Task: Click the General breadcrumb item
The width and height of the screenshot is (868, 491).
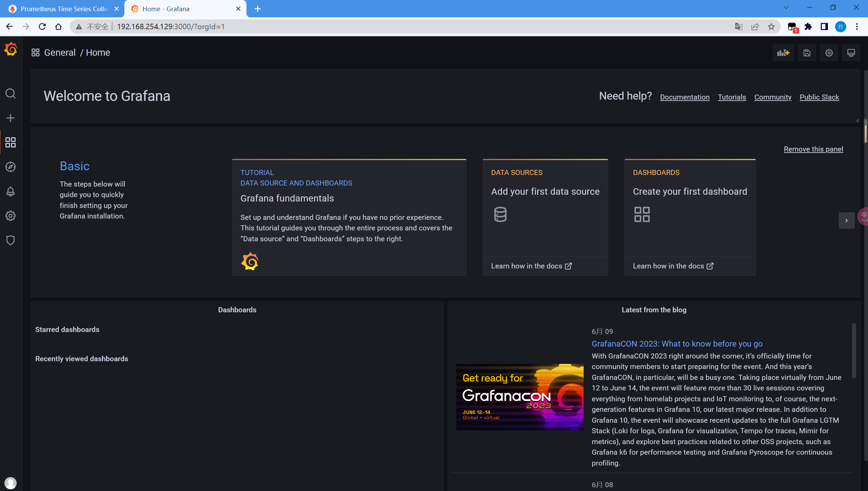Action: point(60,53)
